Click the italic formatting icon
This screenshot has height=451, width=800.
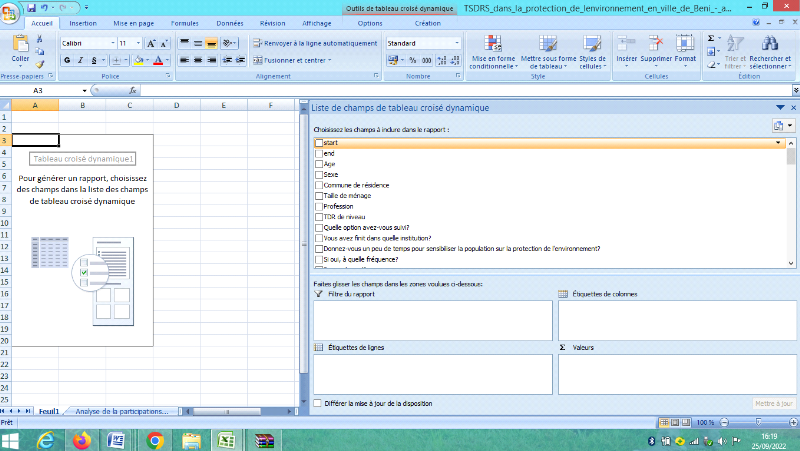[x=80, y=60]
